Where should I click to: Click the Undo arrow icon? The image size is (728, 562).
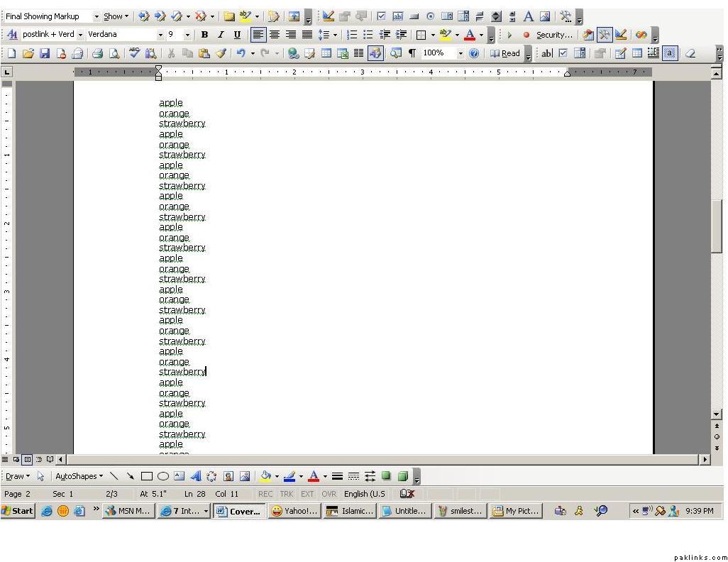[x=241, y=53]
